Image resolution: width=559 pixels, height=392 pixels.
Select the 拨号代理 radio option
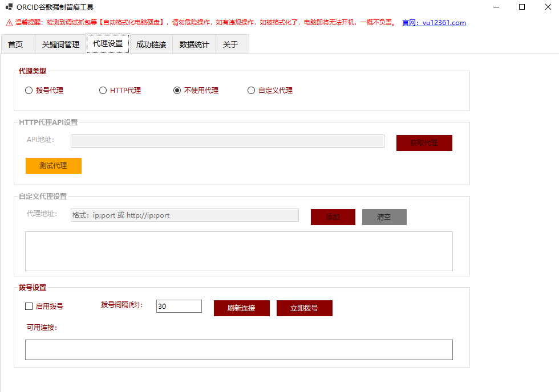pos(29,90)
